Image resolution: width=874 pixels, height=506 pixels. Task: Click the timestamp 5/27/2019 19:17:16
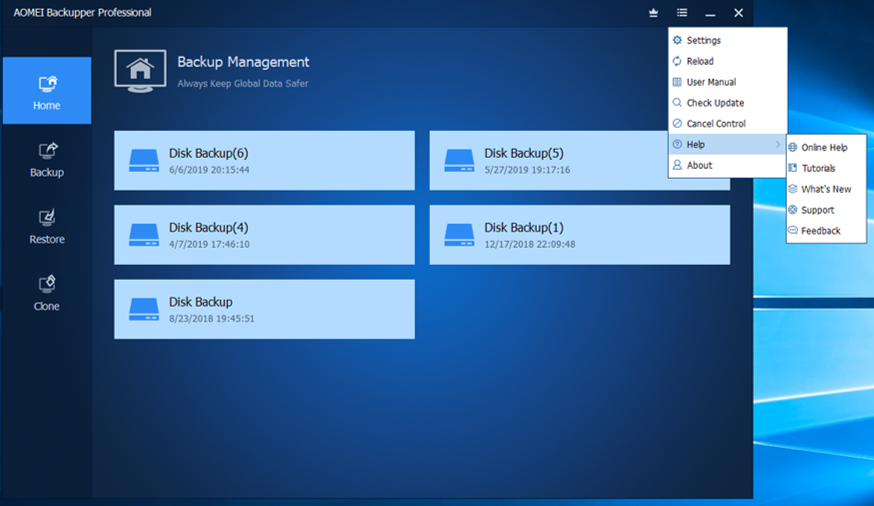click(x=527, y=170)
